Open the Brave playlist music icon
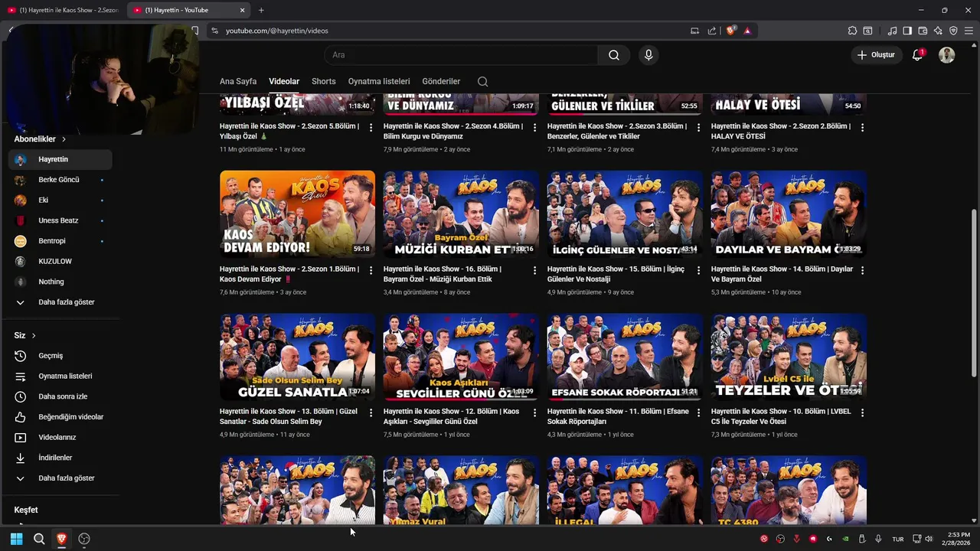Screen dimensions: 980x551 pos(892,31)
